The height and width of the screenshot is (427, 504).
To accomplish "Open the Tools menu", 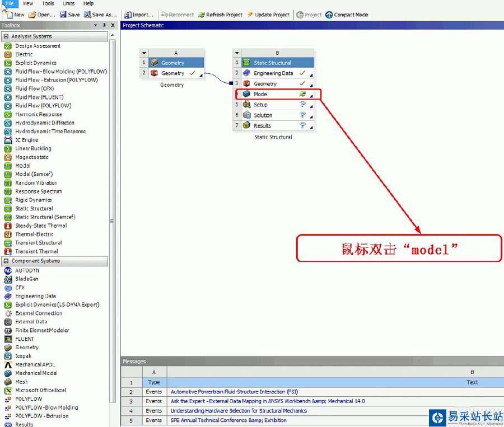I will pyautogui.click(x=48, y=3).
